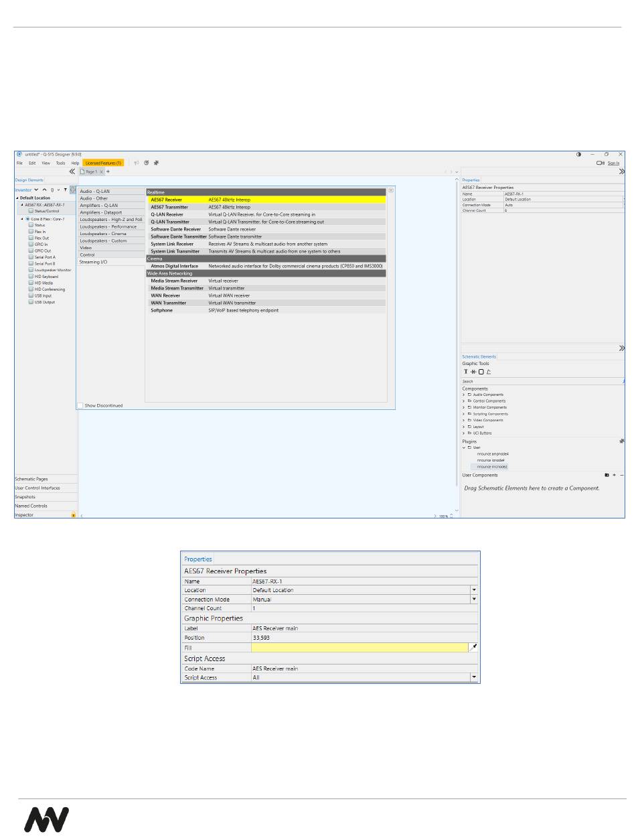Enable the Show Discontinued checkbox

pos(80,405)
